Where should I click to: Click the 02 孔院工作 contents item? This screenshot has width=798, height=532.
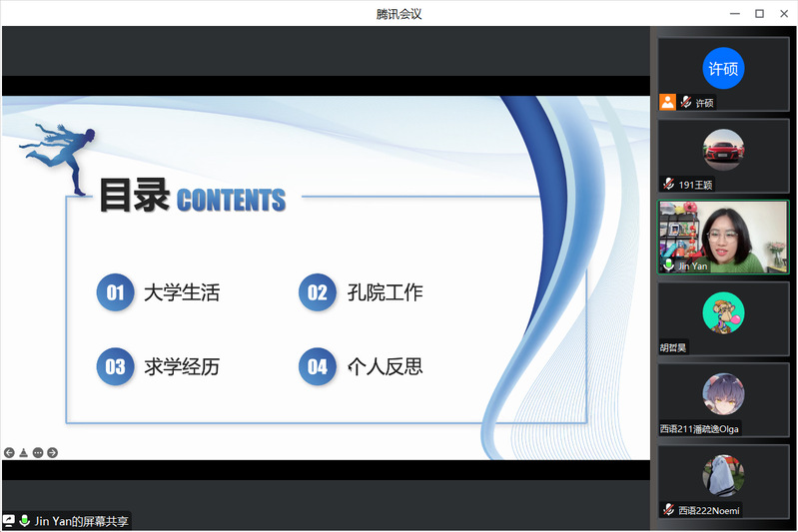coord(362,292)
